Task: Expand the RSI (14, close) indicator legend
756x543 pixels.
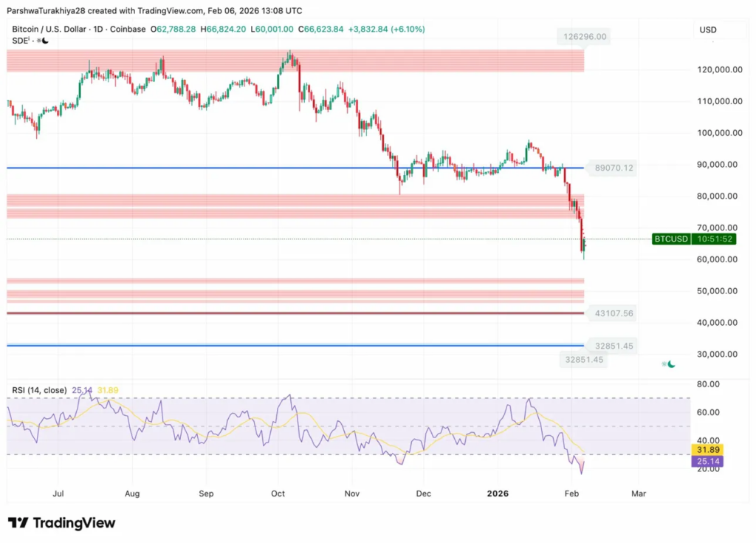Action: point(38,390)
